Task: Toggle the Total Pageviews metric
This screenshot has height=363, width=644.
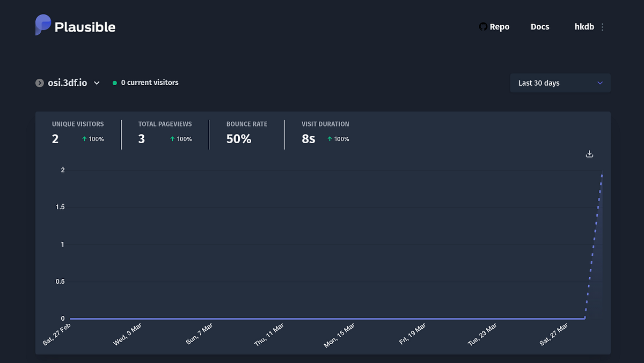Action: 165,131
